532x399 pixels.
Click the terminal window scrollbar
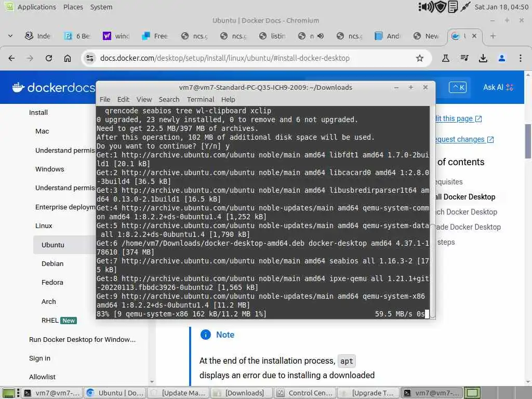pos(433,271)
